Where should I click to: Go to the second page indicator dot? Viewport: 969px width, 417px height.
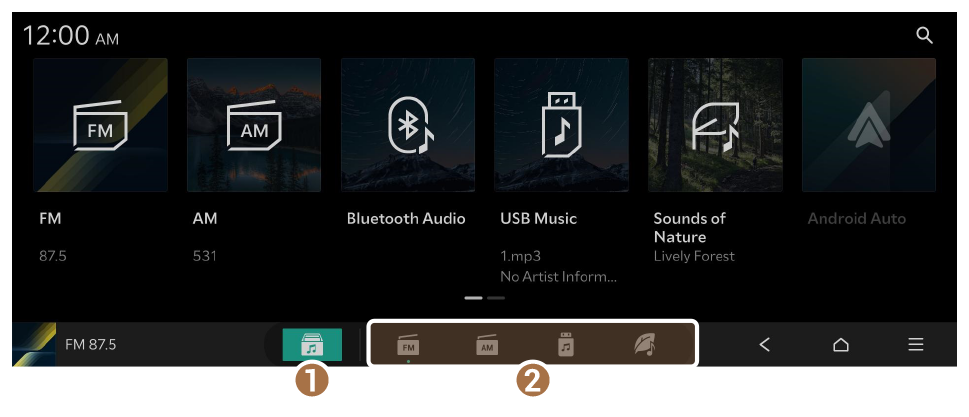coord(496,298)
